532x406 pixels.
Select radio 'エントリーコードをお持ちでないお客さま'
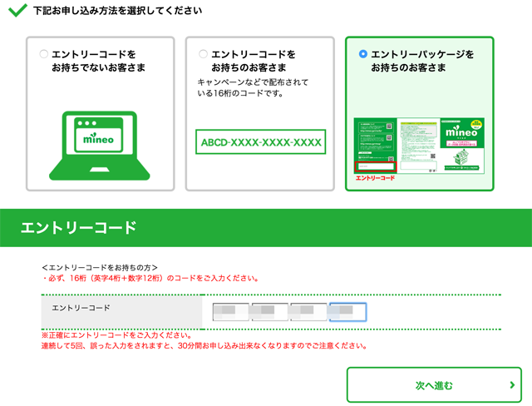pos(44,54)
